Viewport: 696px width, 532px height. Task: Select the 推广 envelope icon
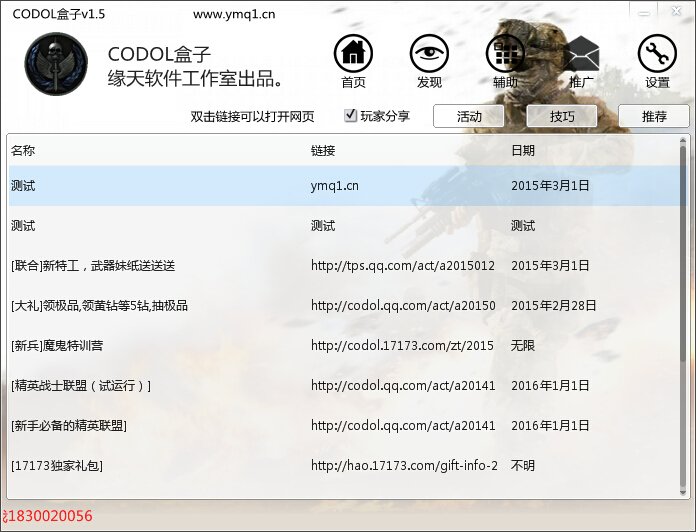[x=581, y=54]
